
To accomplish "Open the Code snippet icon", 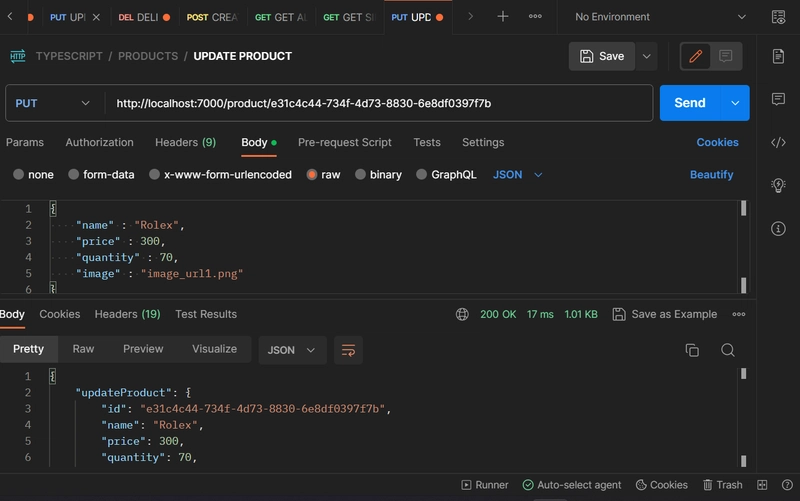I will [778, 142].
